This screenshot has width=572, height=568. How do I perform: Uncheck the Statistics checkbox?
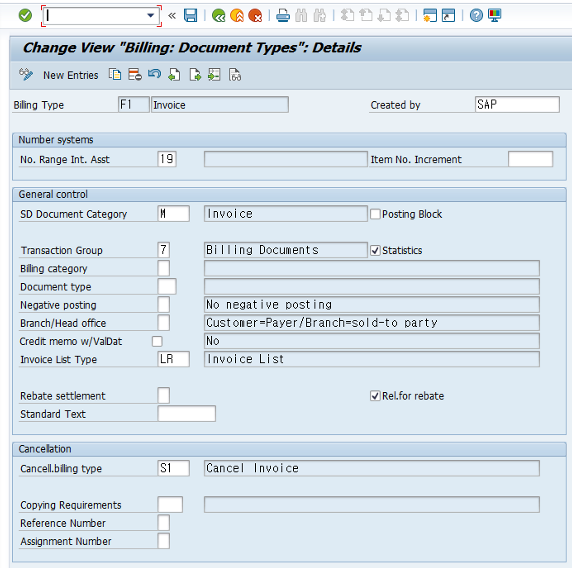click(375, 251)
